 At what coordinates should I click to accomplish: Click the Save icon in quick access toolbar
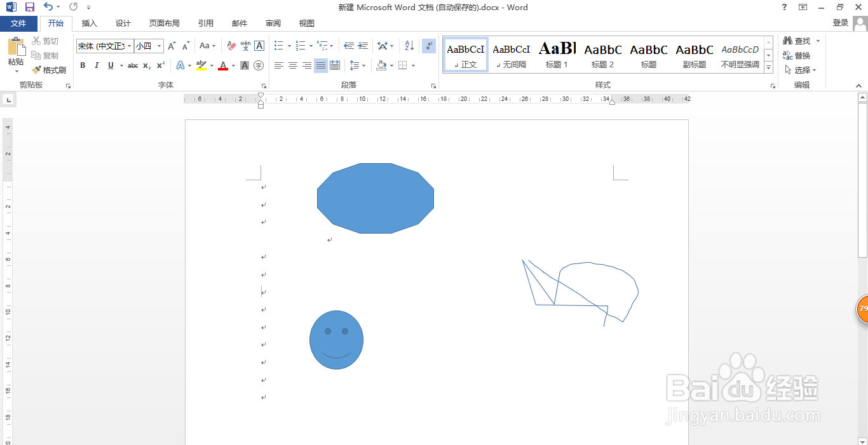click(29, 7)
